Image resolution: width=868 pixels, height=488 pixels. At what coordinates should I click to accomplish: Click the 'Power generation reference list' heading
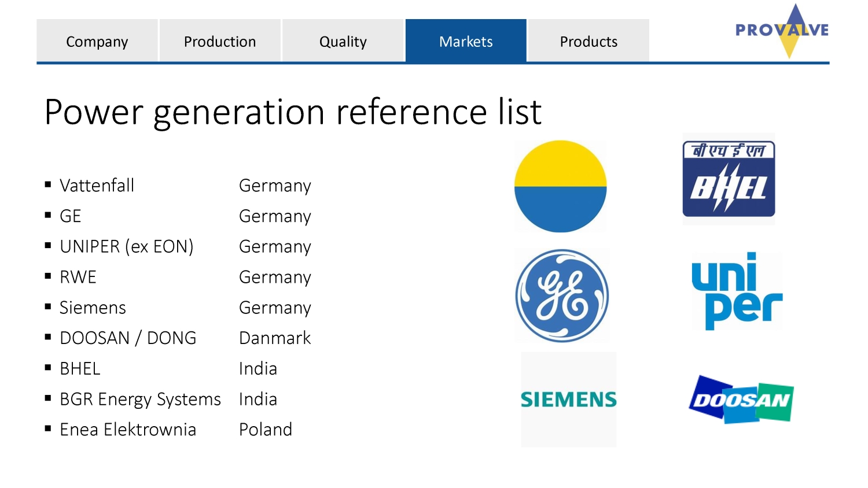pyautogui.click(x=293, y=112)
